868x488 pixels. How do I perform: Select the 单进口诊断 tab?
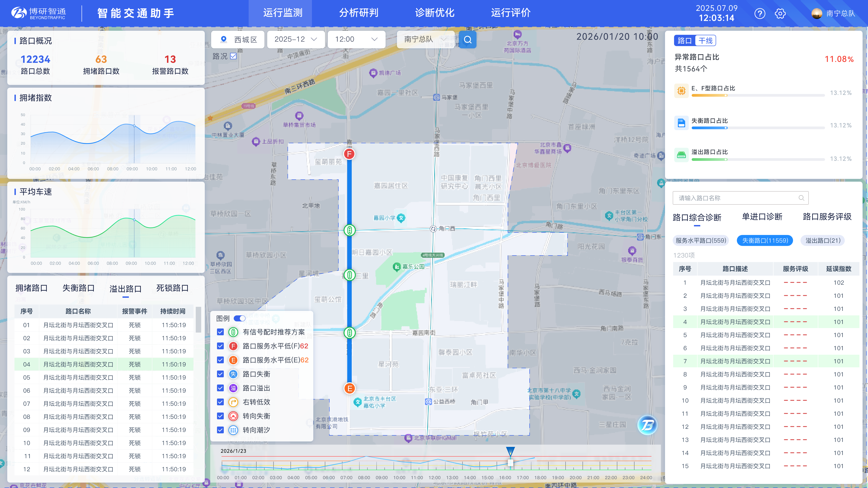[762, 217]
